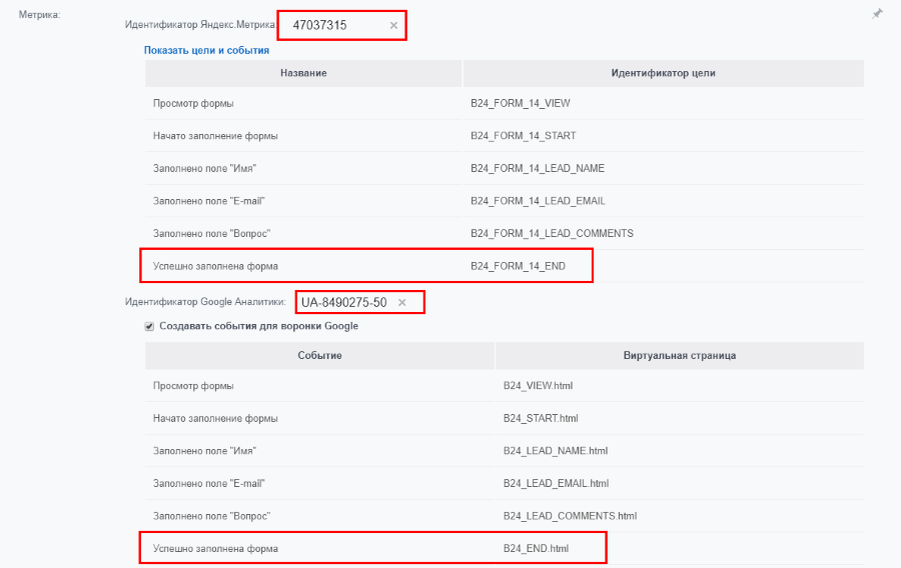Clear the Google Аналитики identifier field
The image size is (901, 568).
point(402,302)
